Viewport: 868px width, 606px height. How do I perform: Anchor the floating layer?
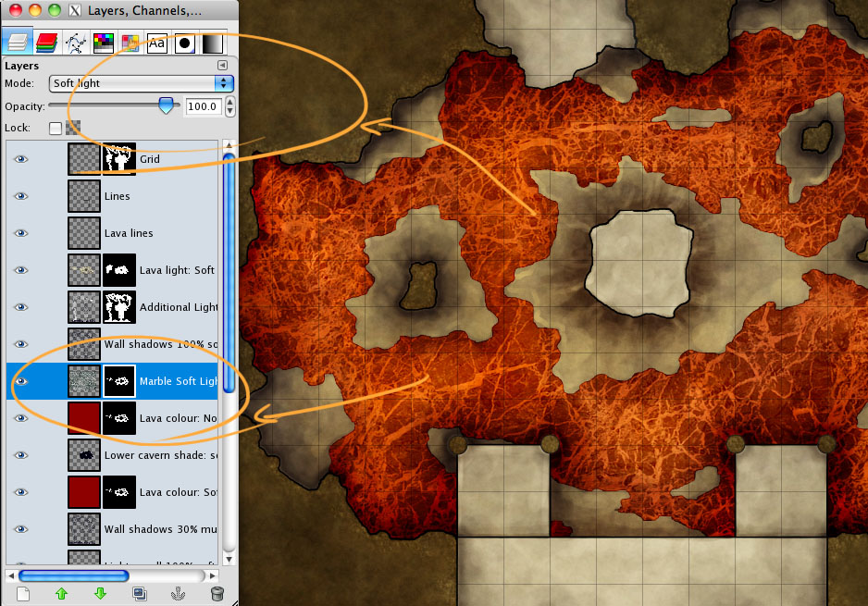(x=178, y=594)
